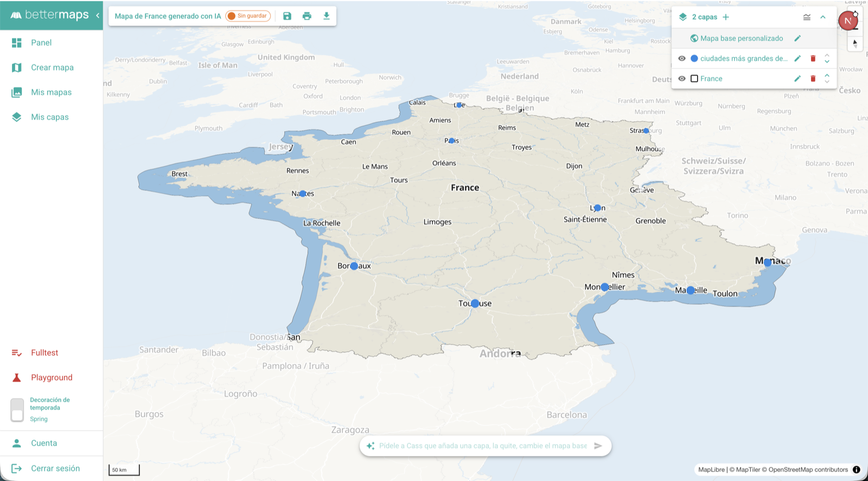
Task: Open the MapLibre attribution link
Action: coord(711,470)
